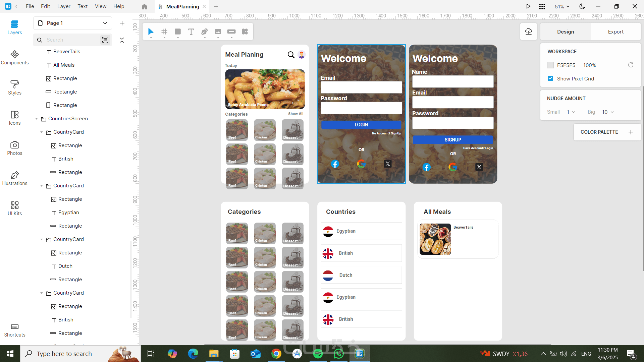Select the Pen tool in toolbar
The height and width of the screenshot is (362, 644).
[x=204, y=32]
